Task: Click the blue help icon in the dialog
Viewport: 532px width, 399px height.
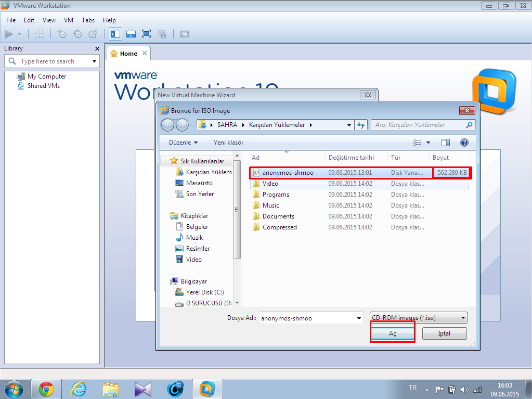Action: click(x=464, y=143)
